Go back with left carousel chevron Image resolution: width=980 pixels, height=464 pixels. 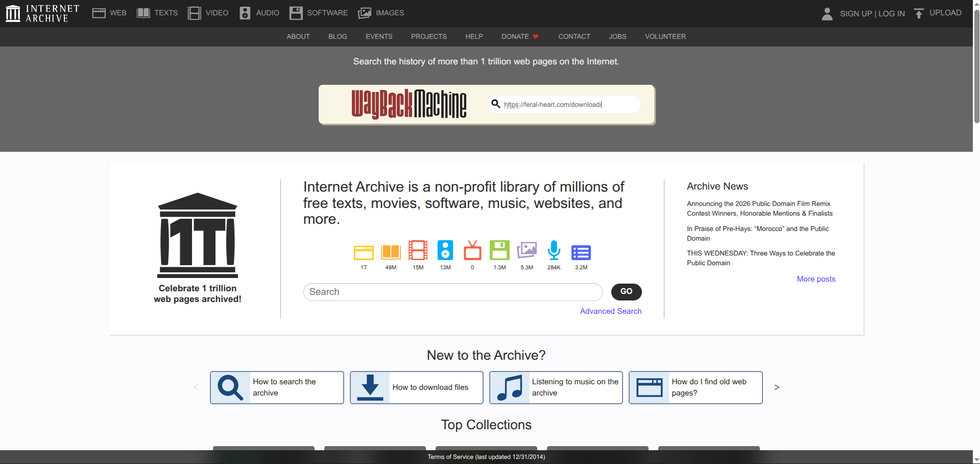point(196,387)
